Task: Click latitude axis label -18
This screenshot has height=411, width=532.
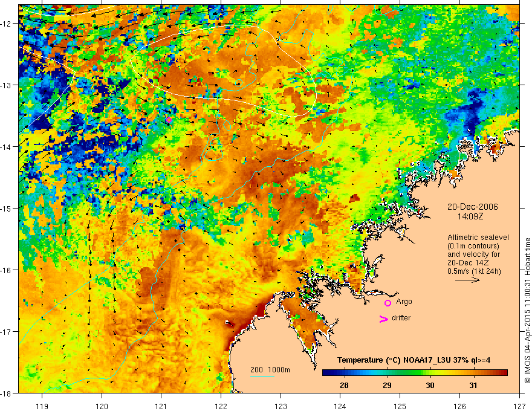Action: pyautogui.click(x=6, y=393)
